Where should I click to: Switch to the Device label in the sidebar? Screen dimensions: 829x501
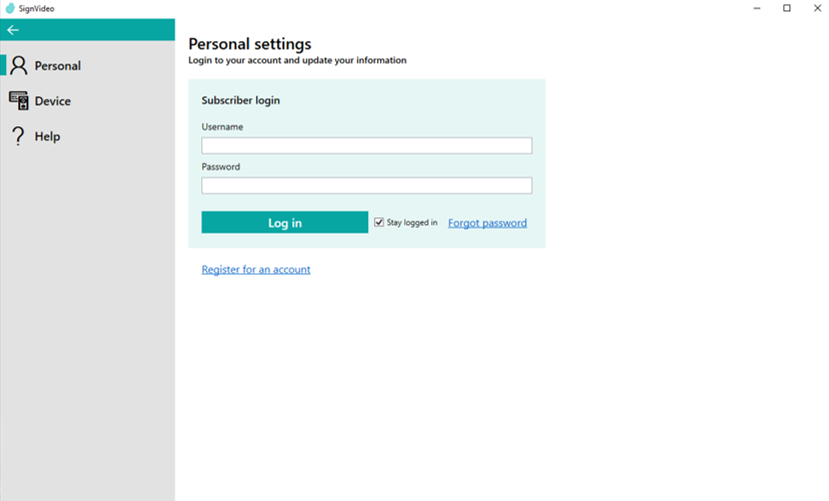(53, 101)
